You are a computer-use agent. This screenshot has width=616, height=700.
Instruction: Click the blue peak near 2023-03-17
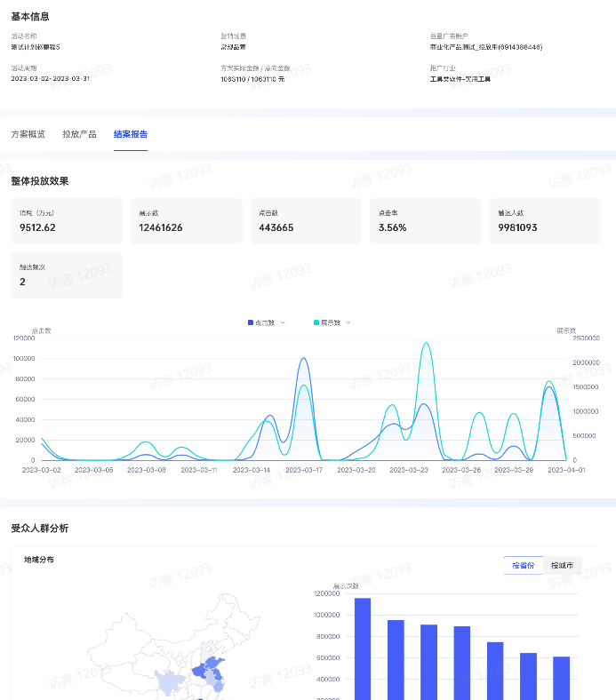coord(304,358)
